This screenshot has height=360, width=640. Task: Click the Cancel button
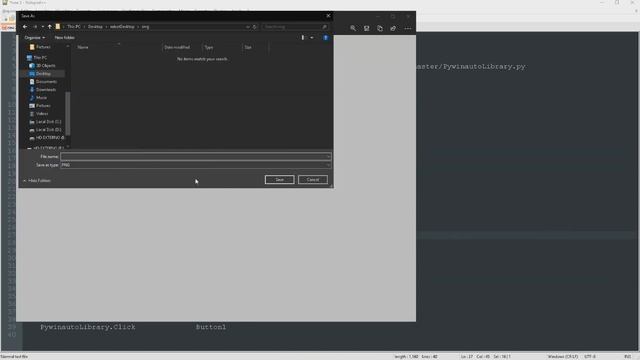pyautogui.click(x=313, y=180)
